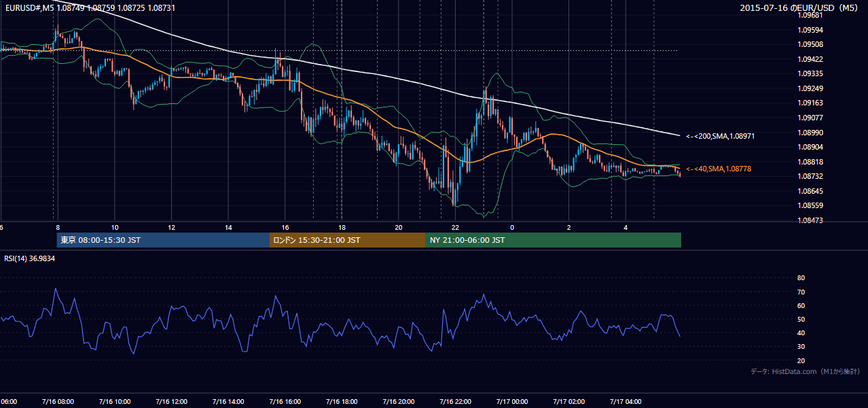This screenshot has width=868, height=408.
Task: Click the 1.09508 price axis label
Action: coord(810,44)
